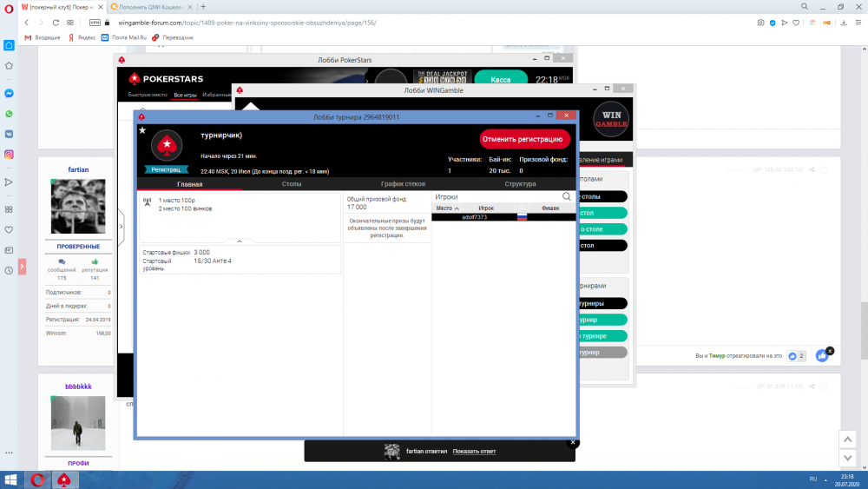
Task: Open history clock icon in sidebar
Action: pyautogui.click(x=9, y=271)
